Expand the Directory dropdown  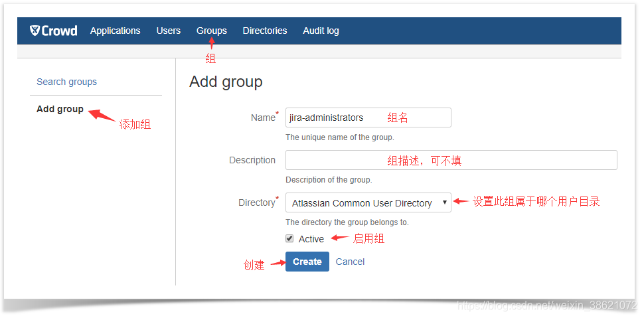368,202
